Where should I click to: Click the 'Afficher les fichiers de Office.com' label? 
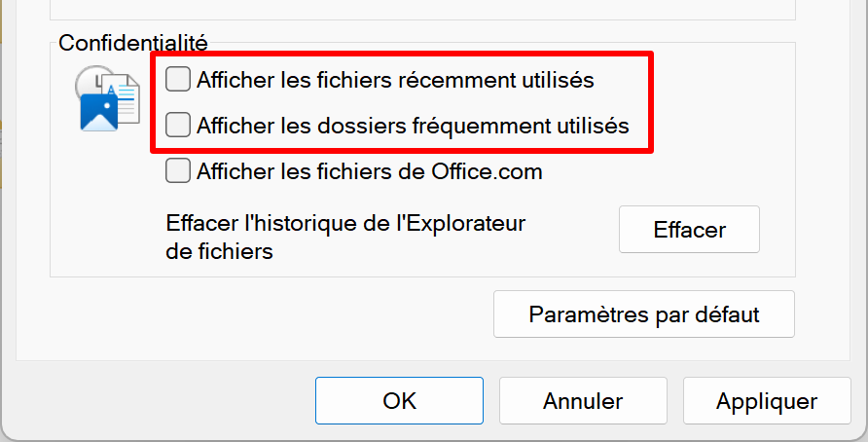369,171
